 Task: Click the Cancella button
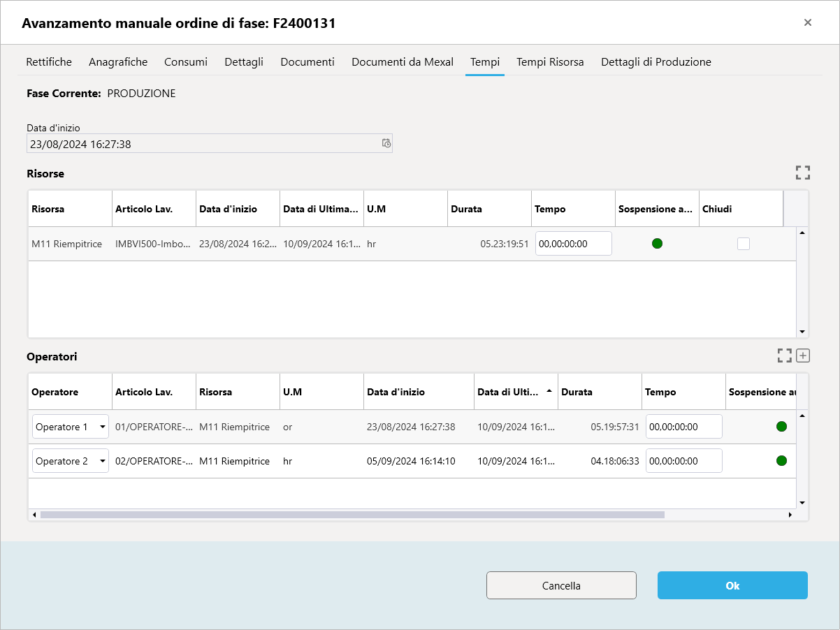[561, 585]
